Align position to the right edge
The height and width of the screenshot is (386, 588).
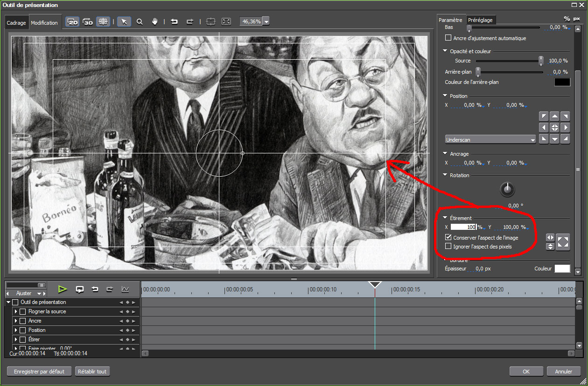tap(565, 127)
